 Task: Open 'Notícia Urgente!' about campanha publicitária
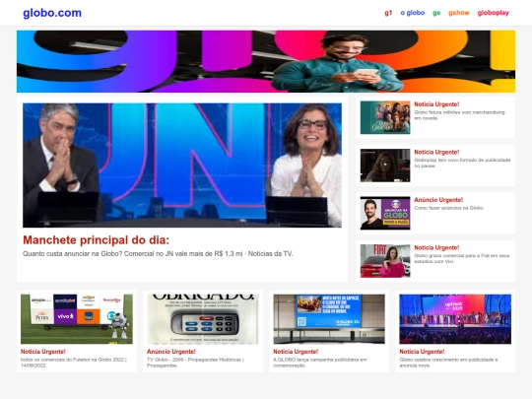(296, 352)
